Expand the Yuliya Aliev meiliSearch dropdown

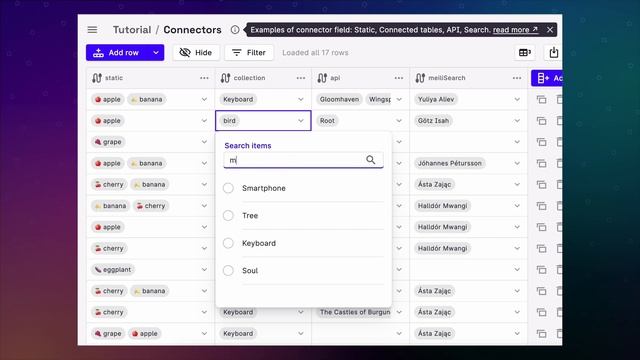(517, 100)
